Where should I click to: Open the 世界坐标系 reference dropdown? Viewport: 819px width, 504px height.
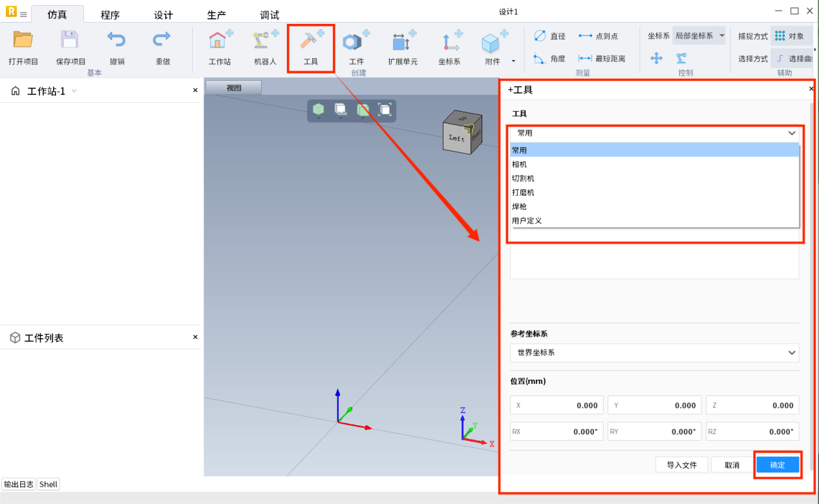(x=654, y=353)
